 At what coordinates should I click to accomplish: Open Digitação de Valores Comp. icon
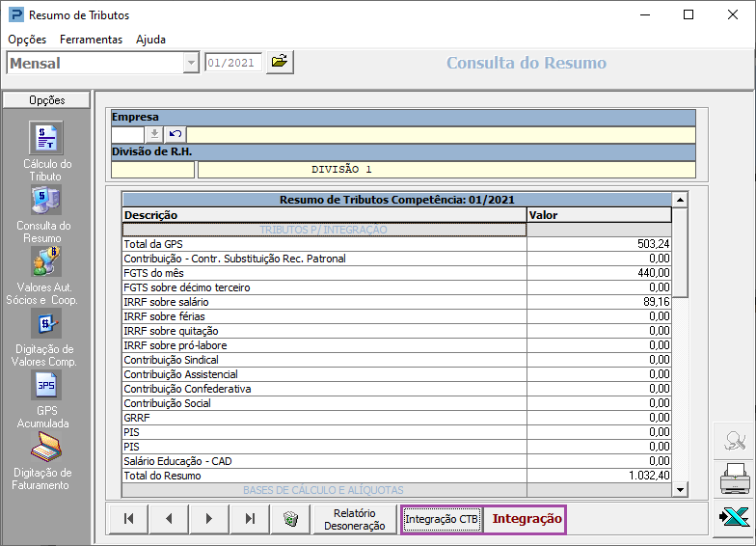46,323
